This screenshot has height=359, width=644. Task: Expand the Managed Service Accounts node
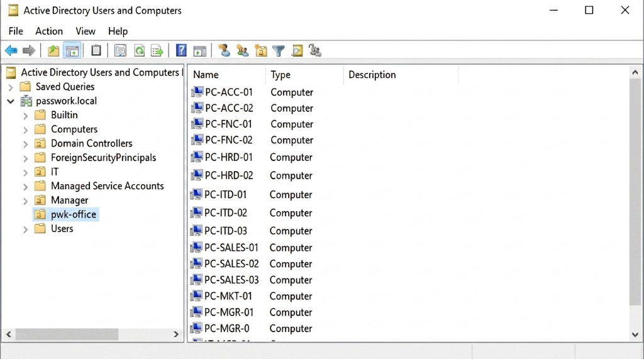tap(25, 187)
